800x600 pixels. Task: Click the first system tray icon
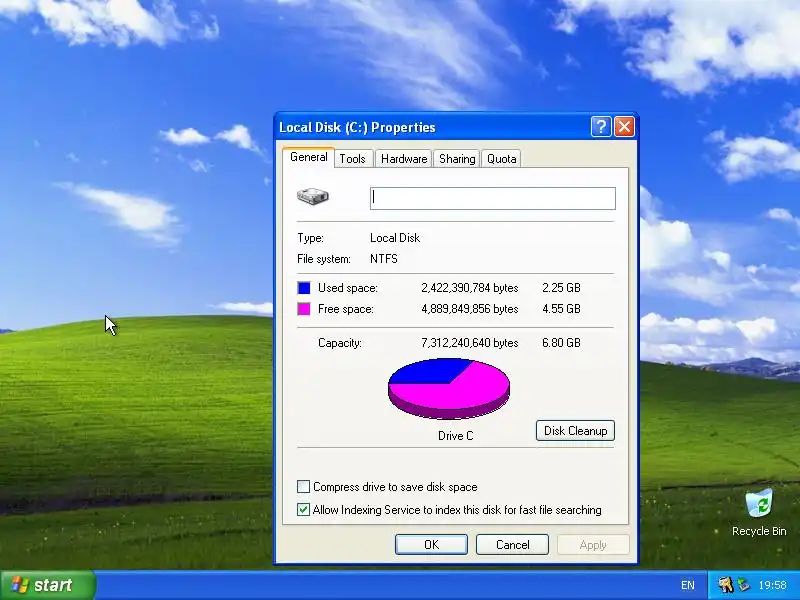tap(725, 585)
